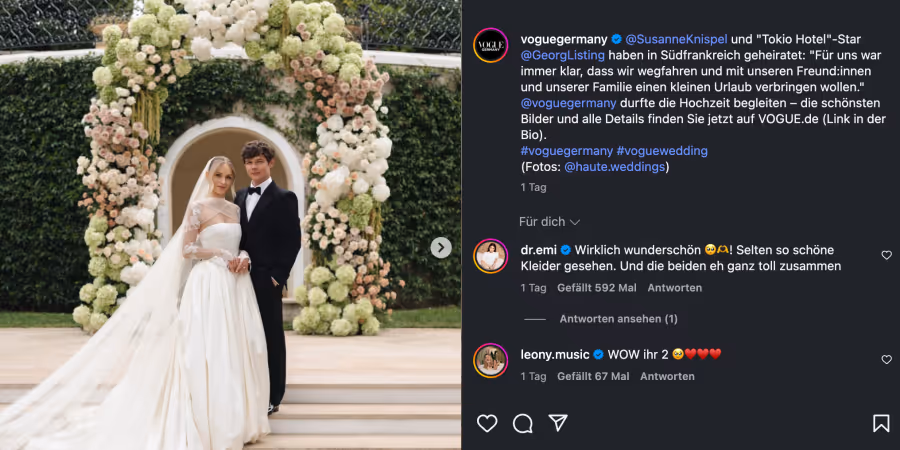Image resolution: width=900 pixels, height=450 pixels.
Task: Open the @SusanneKnispel mention
Action: click(x=676, y=39)
